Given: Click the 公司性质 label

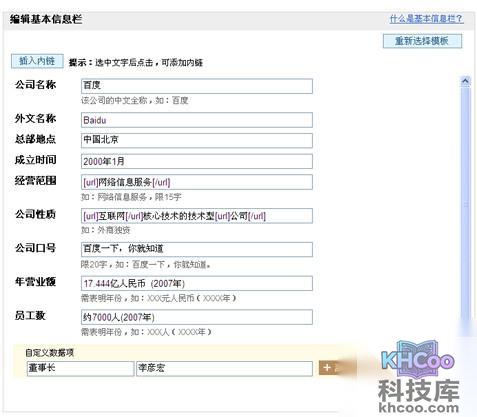Looking at the screenshot, I should 35,214.
